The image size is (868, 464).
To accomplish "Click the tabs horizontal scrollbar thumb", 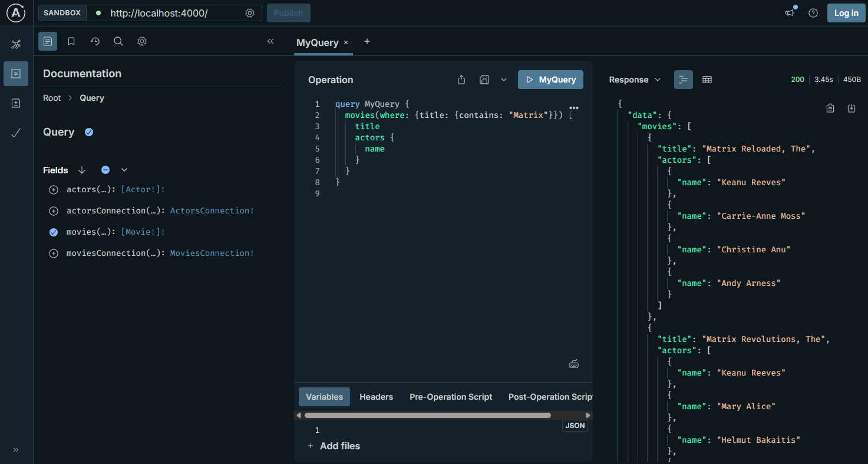I will point(428,415).
